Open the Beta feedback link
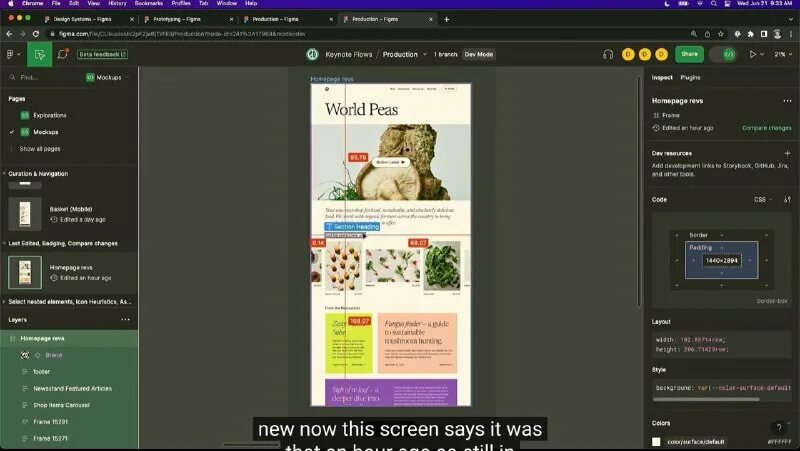This screenshot has height=451, width=800. (x=103, y=54)
